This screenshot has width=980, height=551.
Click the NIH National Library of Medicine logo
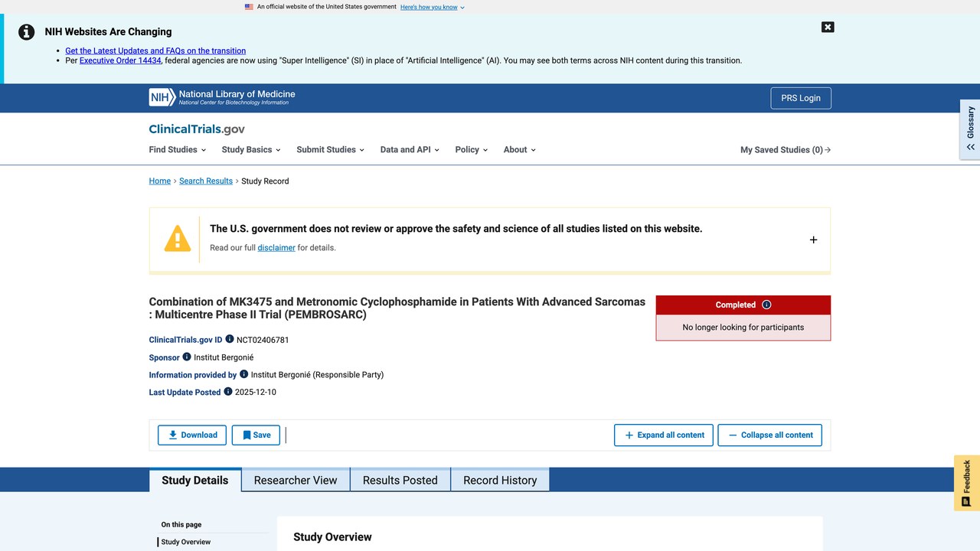coord(222,97)
